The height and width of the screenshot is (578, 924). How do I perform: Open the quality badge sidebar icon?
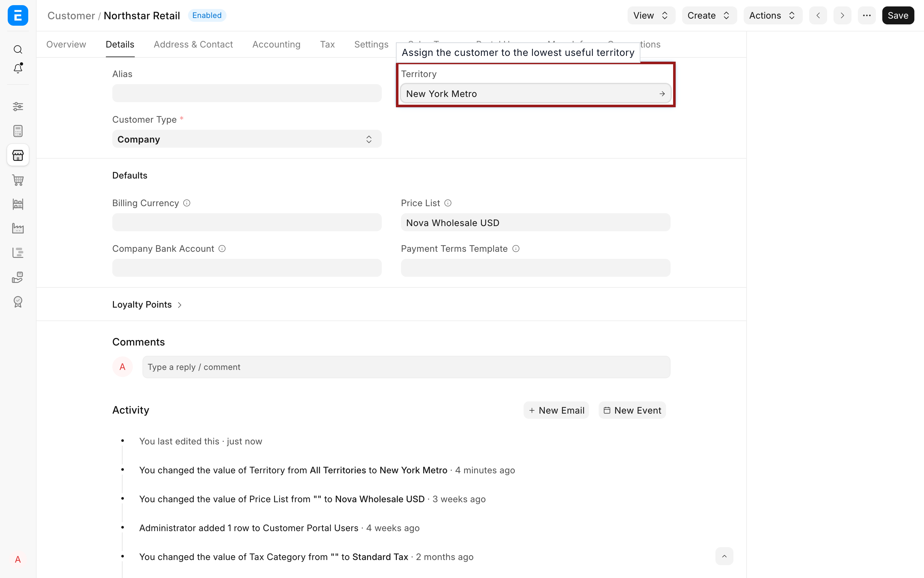[x=18, y=302]
